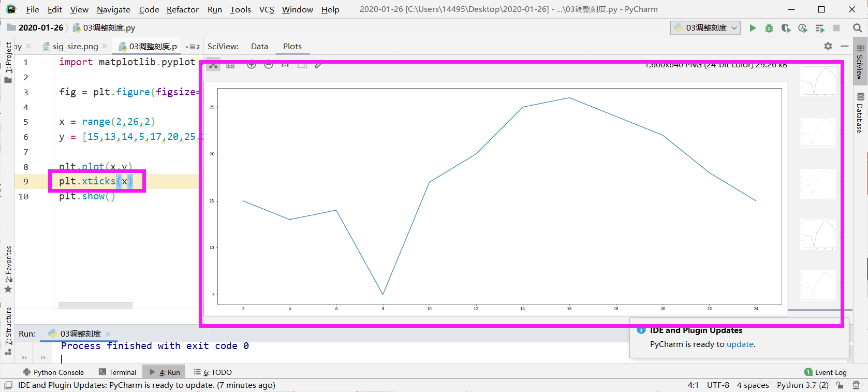The image size is (868, 392).
Task: Close the 03调整刻度 run tab
Action: coord(108,334)
